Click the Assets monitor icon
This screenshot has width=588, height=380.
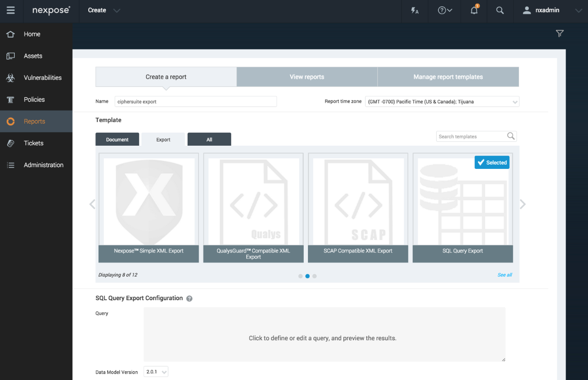click(x=11, y=56)
